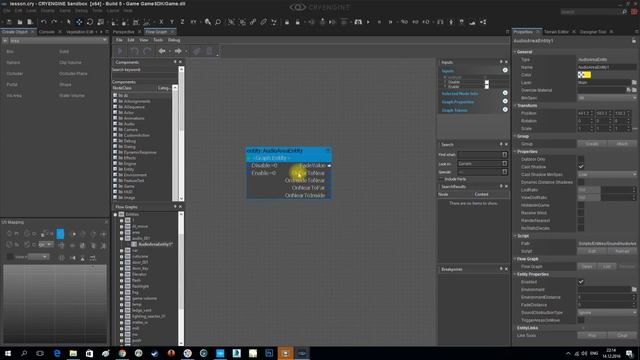Click Open button for Flow Graph
640x360 pixels.
coord(587,267)
